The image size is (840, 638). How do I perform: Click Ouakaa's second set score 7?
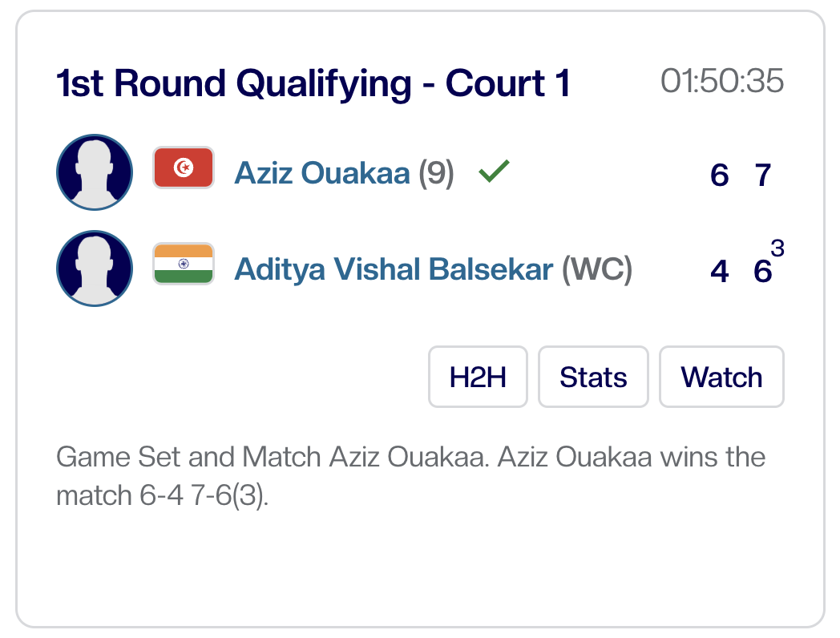[762, 175]
